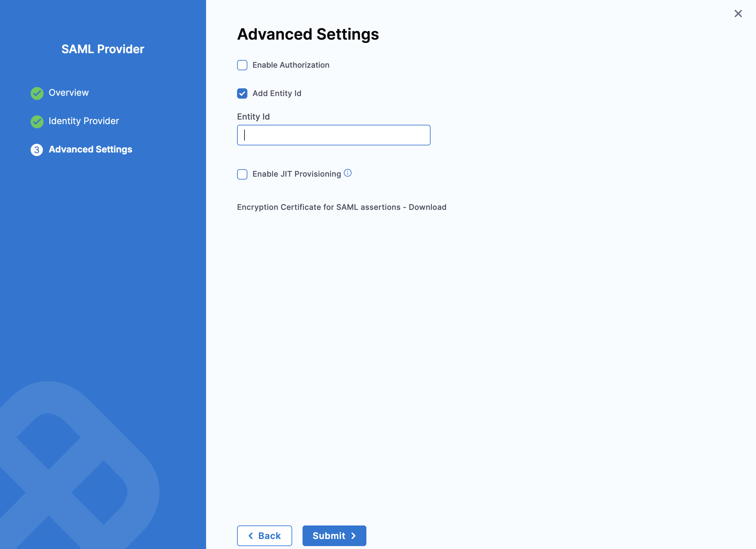
Task: Click the left chevron on Back button
Action: click(251, 536)
